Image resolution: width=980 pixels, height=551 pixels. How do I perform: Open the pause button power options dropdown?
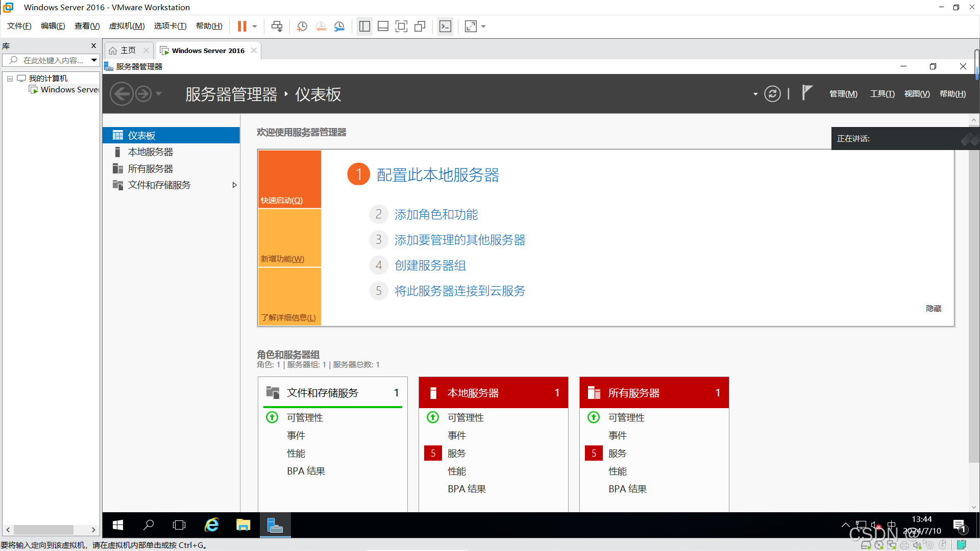(x=255, y=26)
